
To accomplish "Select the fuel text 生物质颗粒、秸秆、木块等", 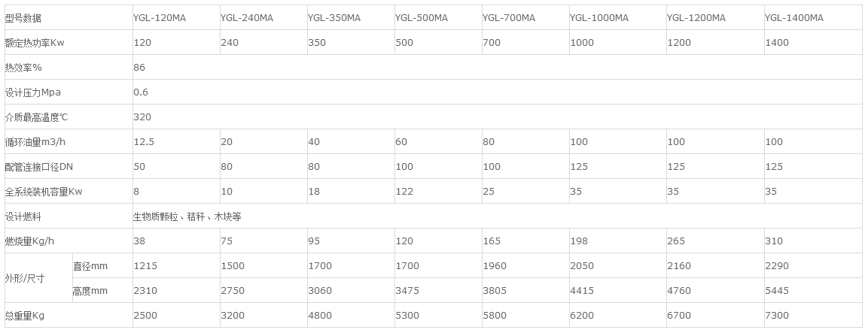I will (x=187, y=216).
